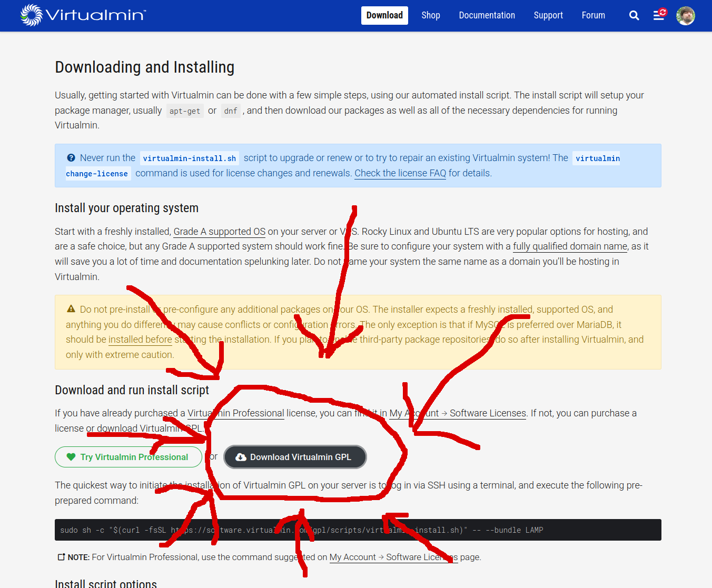Click Download and run install script heading
Viewport: 712px width, 588px height.
click(132, 390)
